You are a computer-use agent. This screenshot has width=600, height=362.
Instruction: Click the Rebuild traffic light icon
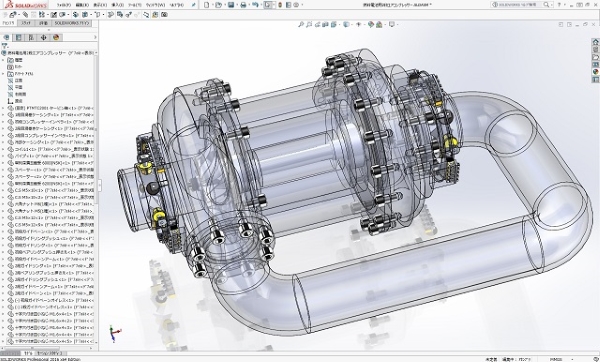280,5
